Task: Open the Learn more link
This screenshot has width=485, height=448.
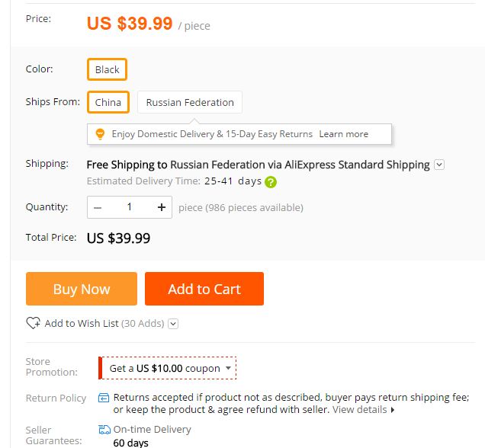Action: coord(343,134)
